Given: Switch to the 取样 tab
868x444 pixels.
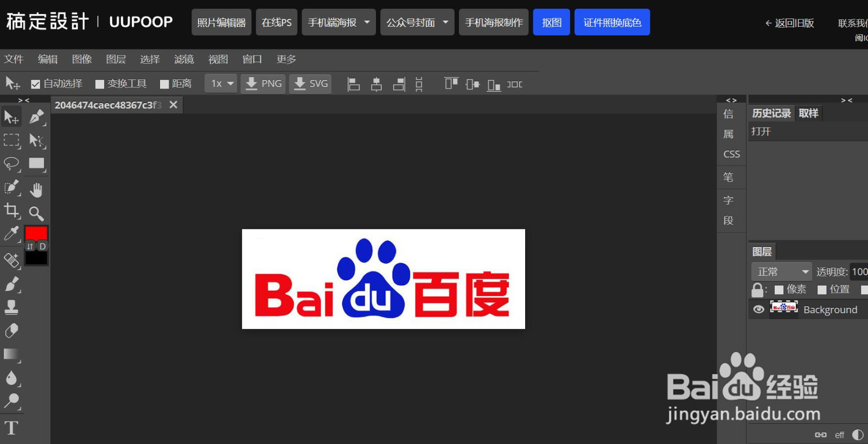Looking at the screenshot, I should tap(808, 113).
